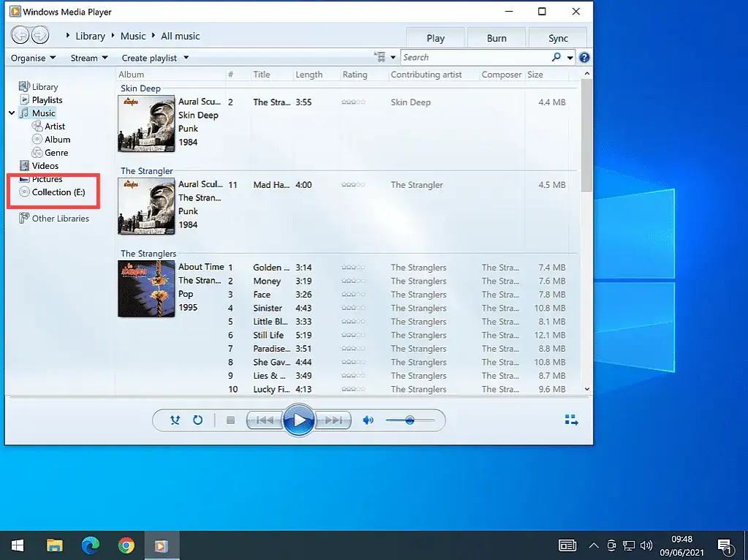Turn shuffle on in playback controls

[x=175, y=420]
